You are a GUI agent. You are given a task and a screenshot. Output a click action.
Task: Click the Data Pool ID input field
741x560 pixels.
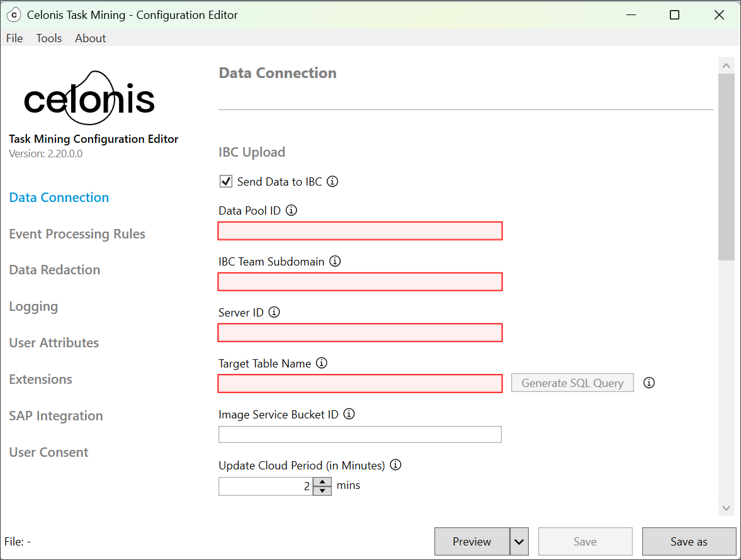coord(359,231)
